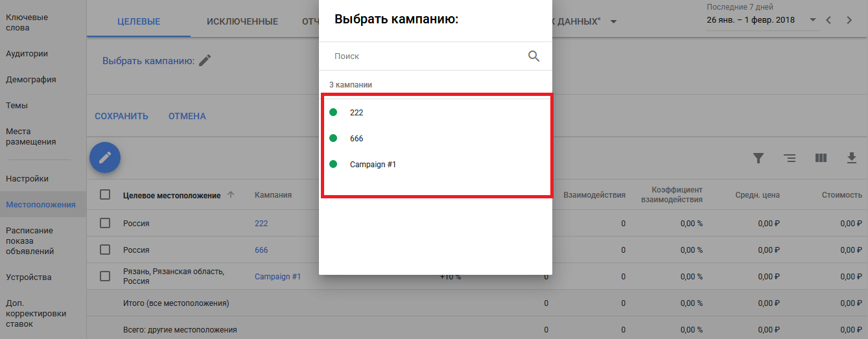868x339 pixels.
Task: Open Местоположения in sidebar
Action: click(41, 204)
